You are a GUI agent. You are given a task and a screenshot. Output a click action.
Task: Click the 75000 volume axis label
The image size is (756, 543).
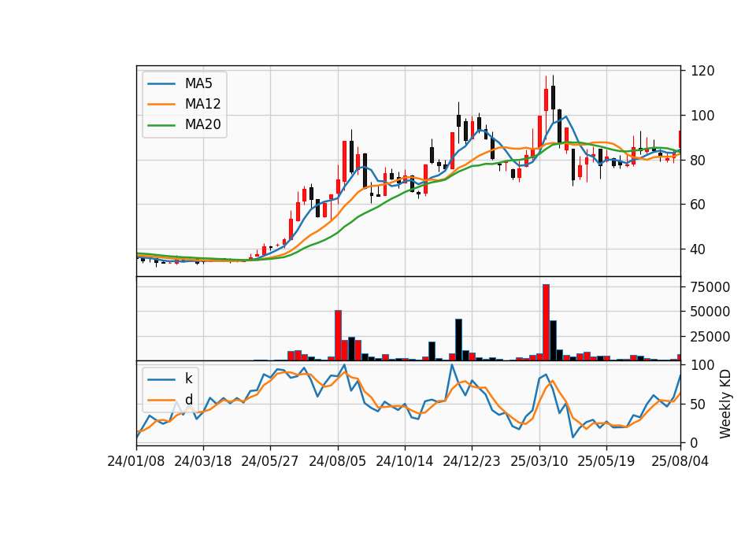pos(710,287)
